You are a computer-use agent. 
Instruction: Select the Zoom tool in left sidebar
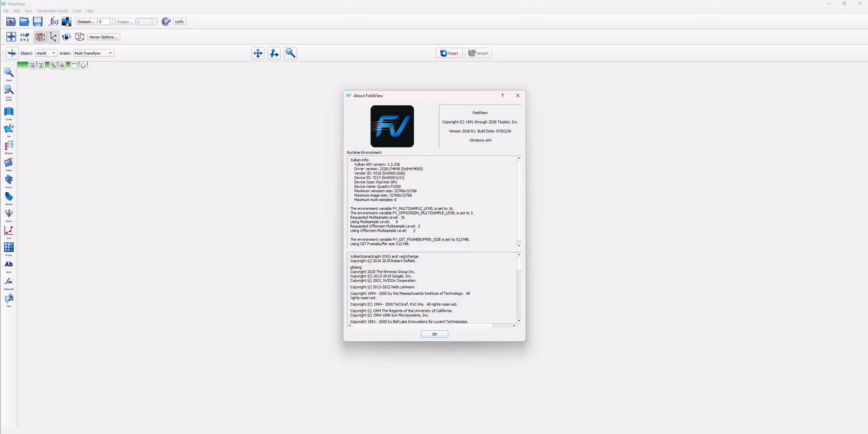click(x=9, y=74)
